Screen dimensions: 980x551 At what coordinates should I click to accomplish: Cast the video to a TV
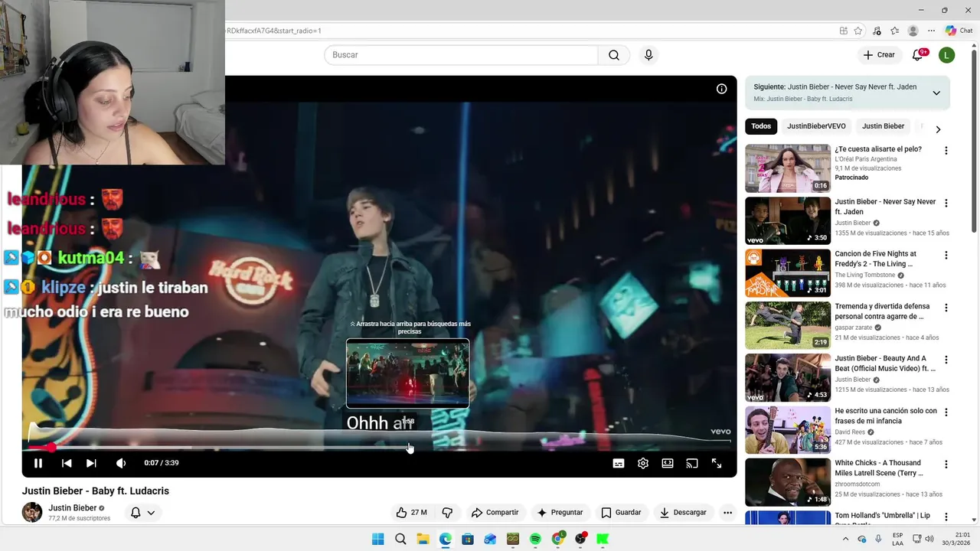click(x=692, y=463)
